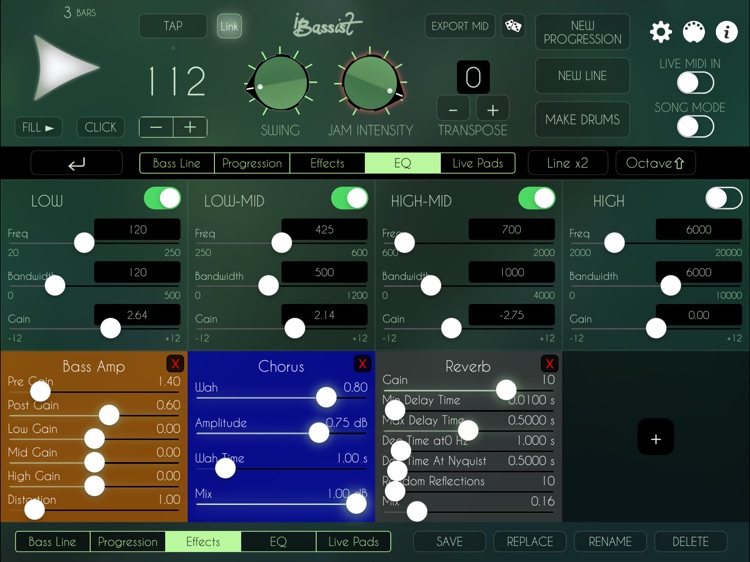Click the DELETE button
Image resolution: width=750 pixels, height=562 pixels.
pyautogui.click(x=690, y=541)
